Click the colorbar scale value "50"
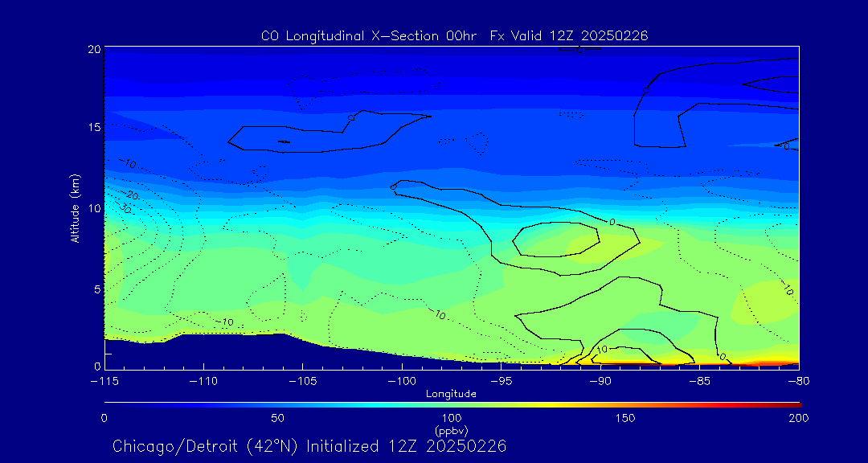 [278, 418]
